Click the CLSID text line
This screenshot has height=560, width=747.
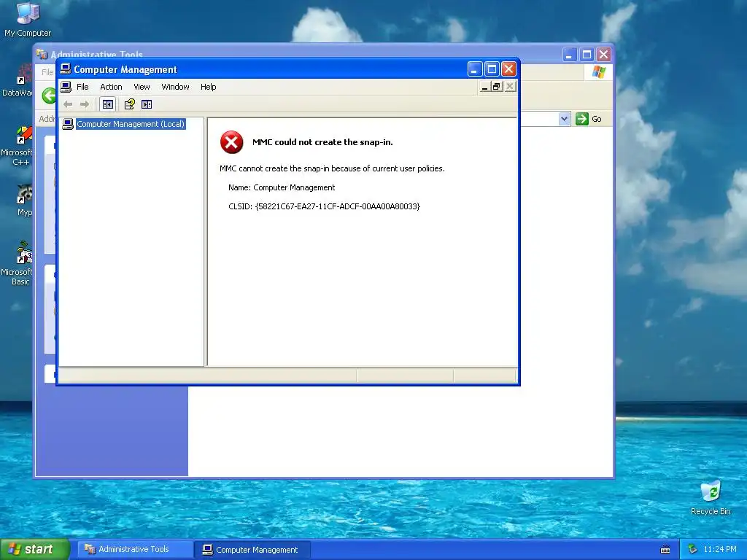(324, 206)
